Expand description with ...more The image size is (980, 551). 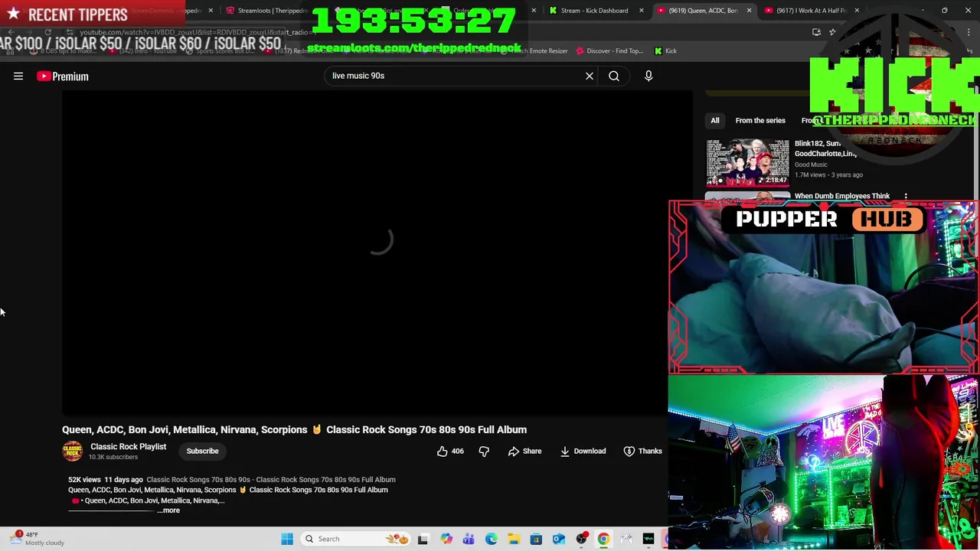coord(170,510)
